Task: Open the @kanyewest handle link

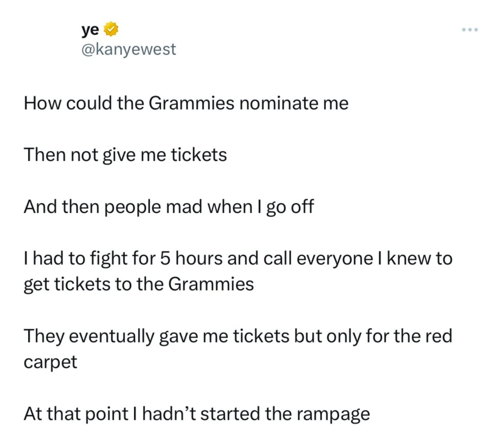Action: pos(128,49)
